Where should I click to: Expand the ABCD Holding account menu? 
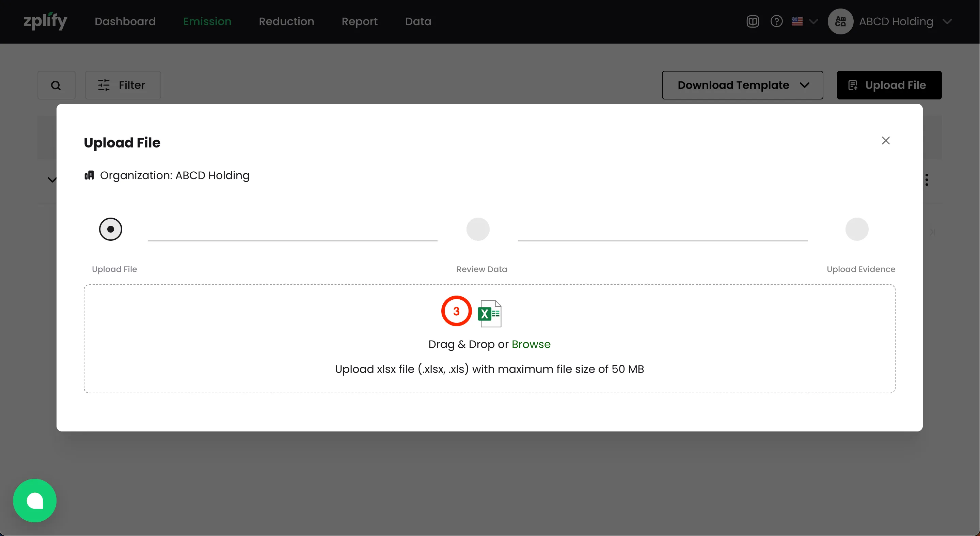click(x=947, y=21)
